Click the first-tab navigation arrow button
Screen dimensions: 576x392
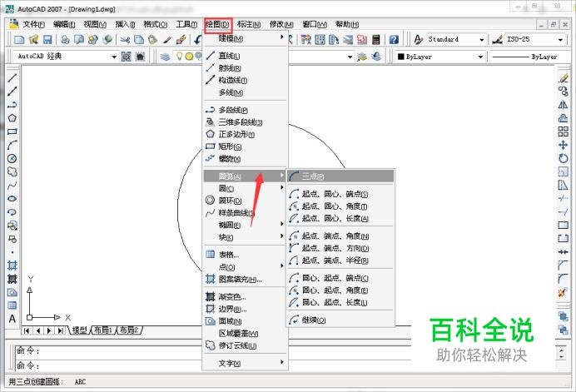[x=27, y=330]
